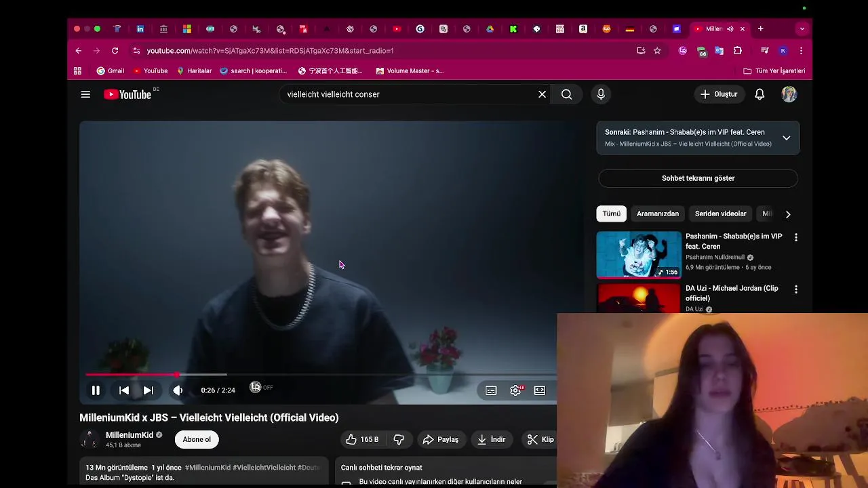Open DA Uzi - Michael Jordan video title
This screenshot has width=868, height=488.
[732, 293]
